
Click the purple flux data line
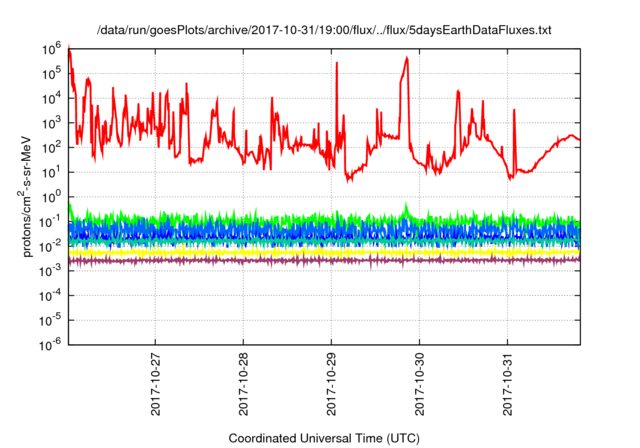[x=324, y=260]
